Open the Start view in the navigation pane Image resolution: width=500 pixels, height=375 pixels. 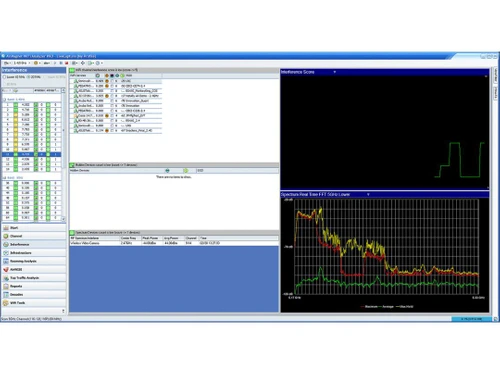[34, 228]
